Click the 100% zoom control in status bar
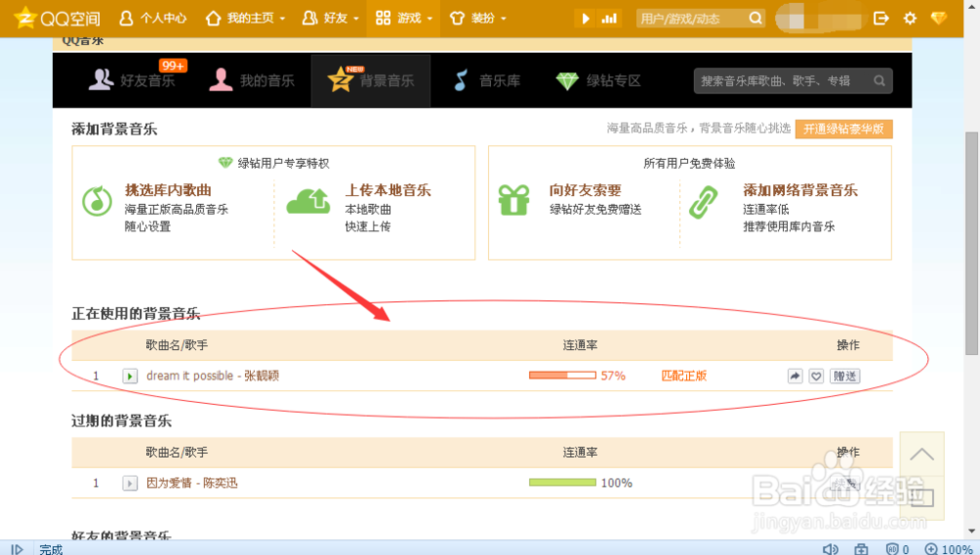The width and height of the screenshot is (980, 555). point(948,549)
